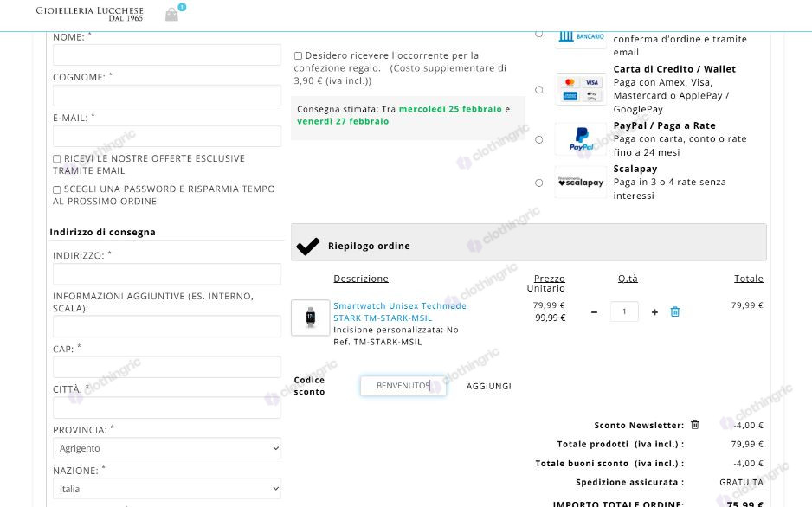Click the PayPal logo

581,139
